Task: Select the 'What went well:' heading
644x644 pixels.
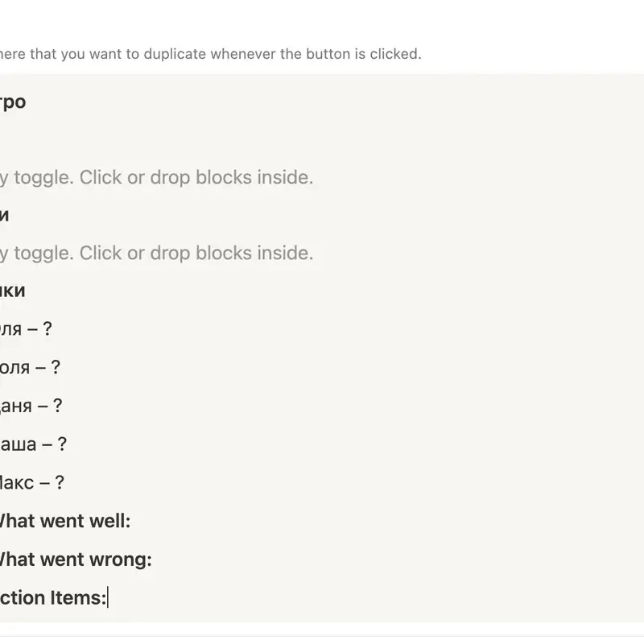Action: 65,521
